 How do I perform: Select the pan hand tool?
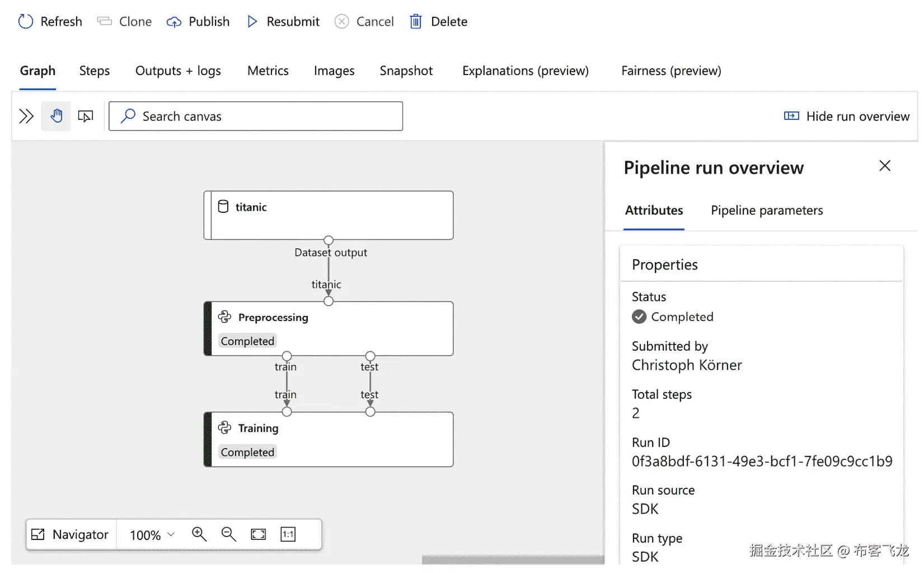[57, 117]
